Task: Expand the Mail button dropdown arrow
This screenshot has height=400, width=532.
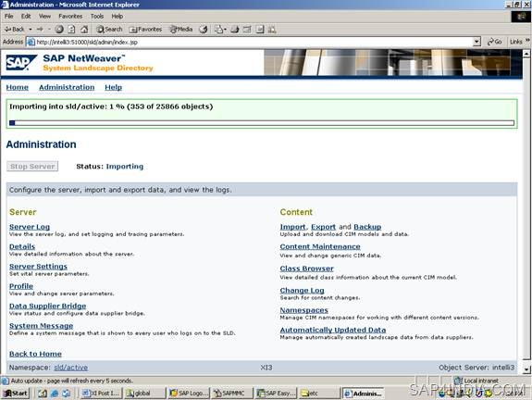Action: pyautogui.click(x=225, y=30)
